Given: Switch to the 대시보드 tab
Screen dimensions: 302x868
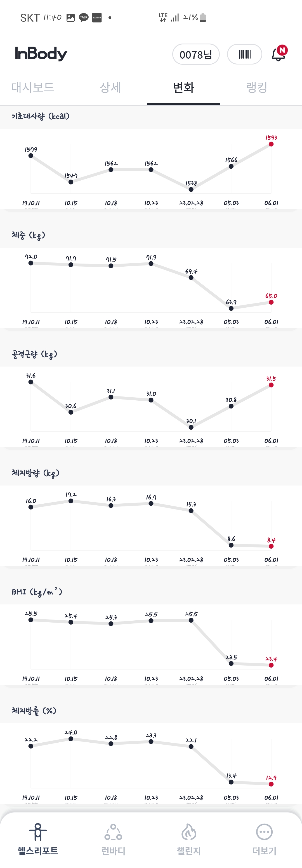Looking at the screenshot, I should point(33,88).
